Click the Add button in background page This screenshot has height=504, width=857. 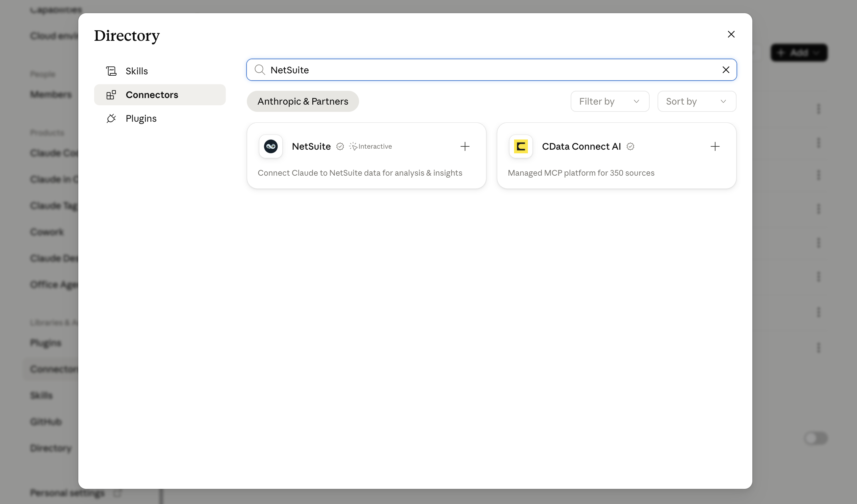[798, 53]
